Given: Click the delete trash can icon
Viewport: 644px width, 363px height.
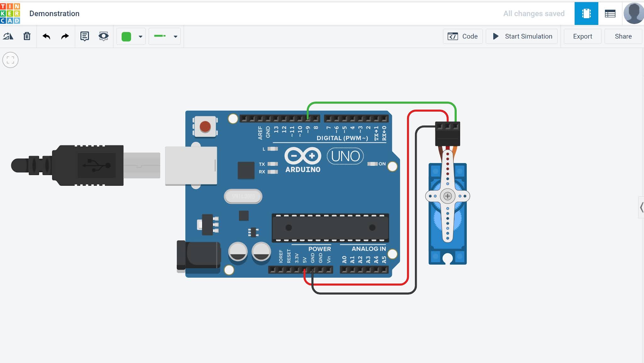Looking at the screenshot, I should click(27, 36).
